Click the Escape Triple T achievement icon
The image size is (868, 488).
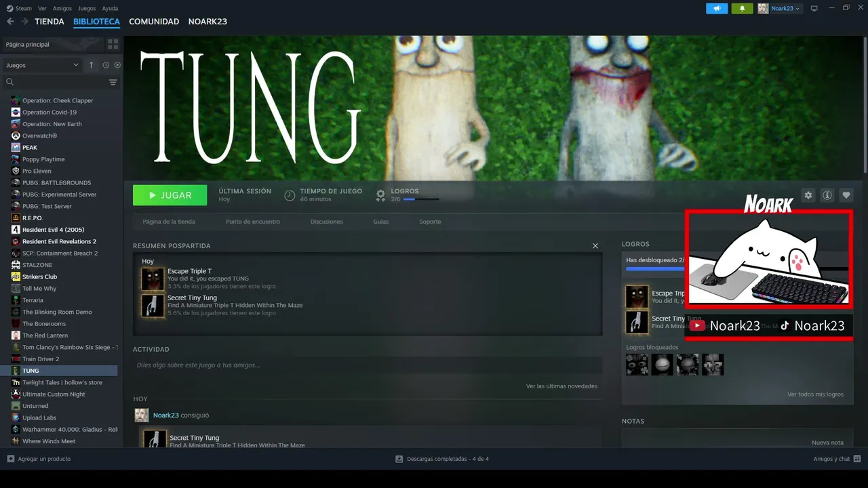click(x=153, y=279)
